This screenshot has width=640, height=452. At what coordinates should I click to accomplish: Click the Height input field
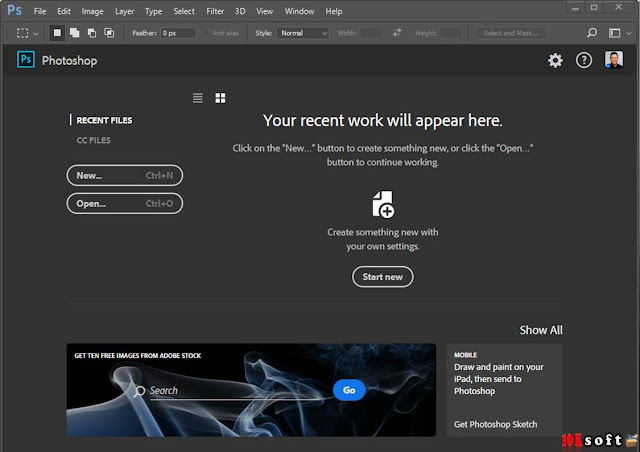coord(451,33)
